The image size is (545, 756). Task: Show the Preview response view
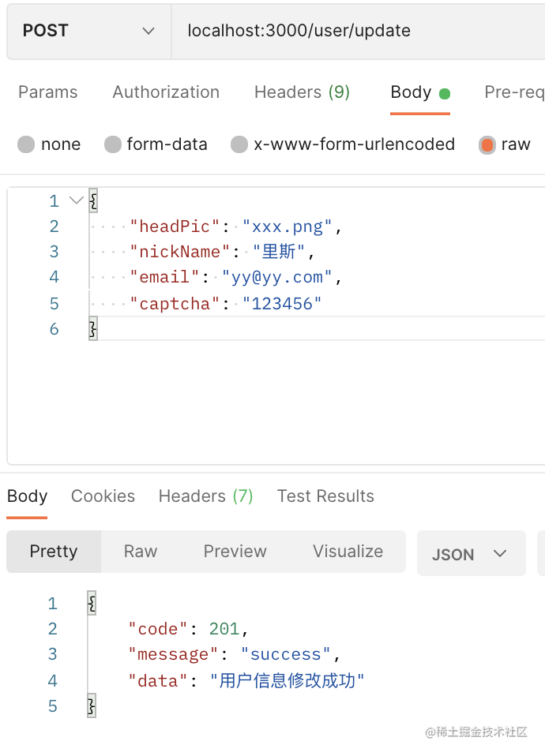coord(235,552)
